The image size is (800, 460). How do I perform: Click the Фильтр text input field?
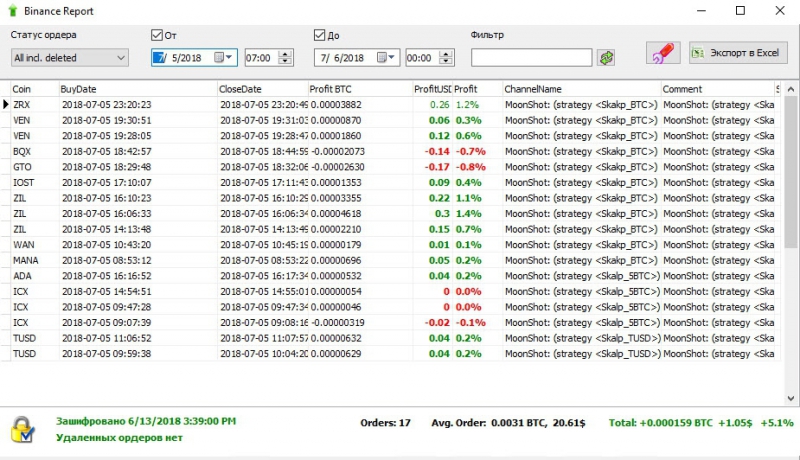coord(532,58)
